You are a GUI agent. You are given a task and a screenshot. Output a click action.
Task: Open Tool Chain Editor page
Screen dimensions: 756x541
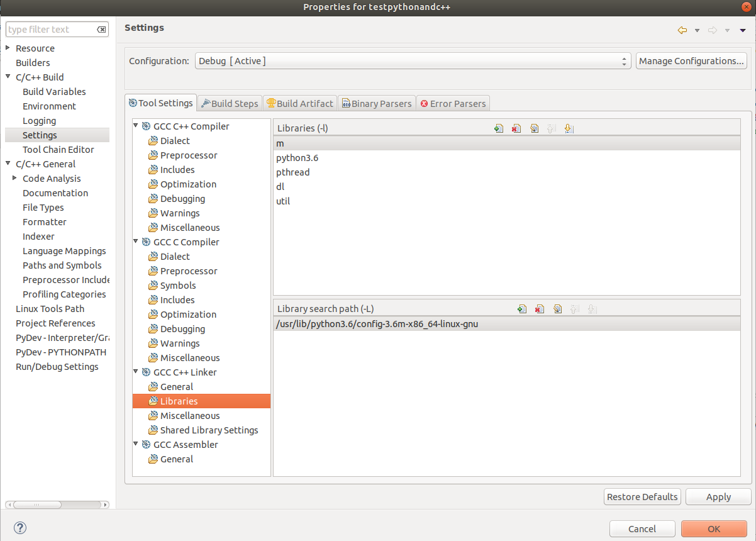58,150
